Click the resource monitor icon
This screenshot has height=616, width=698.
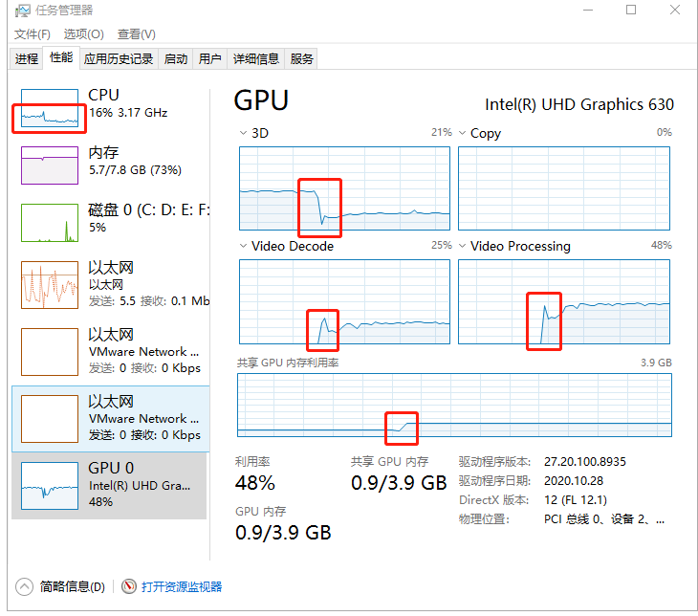click(x=129, y=586)
